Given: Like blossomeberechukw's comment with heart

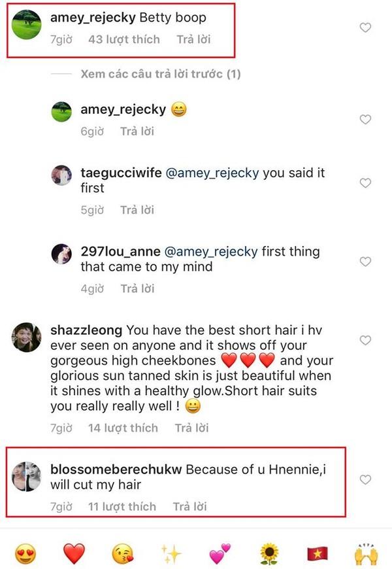Looking at the screenshot, I should point(366,479).
